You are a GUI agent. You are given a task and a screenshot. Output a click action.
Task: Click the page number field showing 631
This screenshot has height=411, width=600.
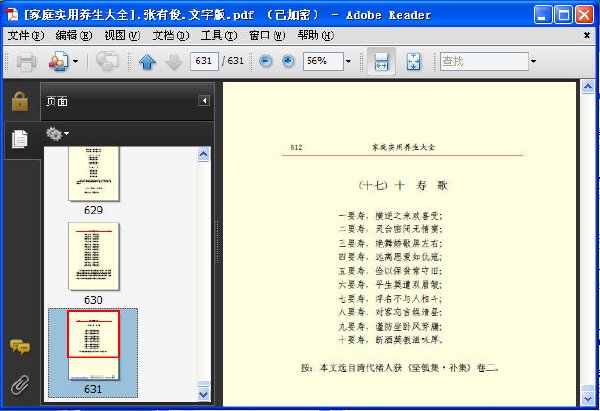[x=204, y=61]
